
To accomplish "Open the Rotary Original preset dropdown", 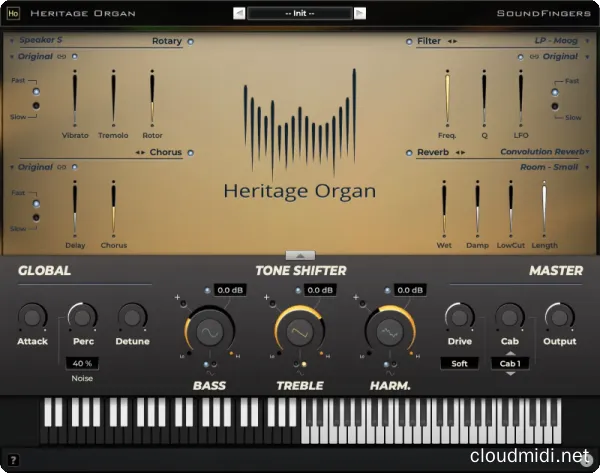I will (x=31, y=57).
